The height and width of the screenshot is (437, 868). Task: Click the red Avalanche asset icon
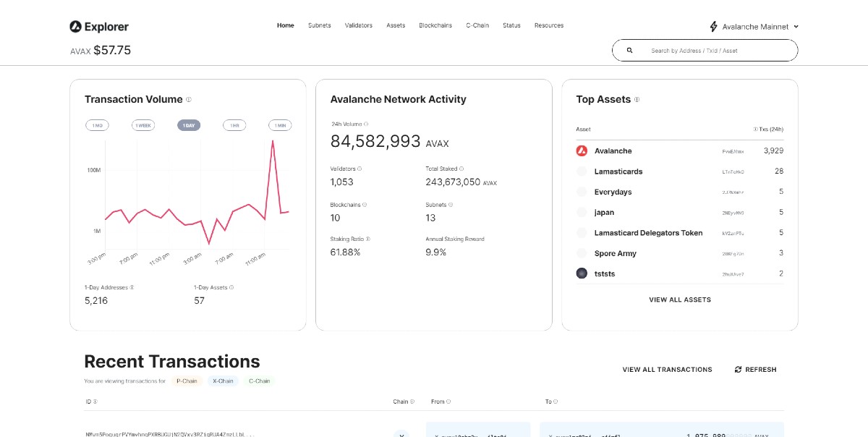point(582,151)
